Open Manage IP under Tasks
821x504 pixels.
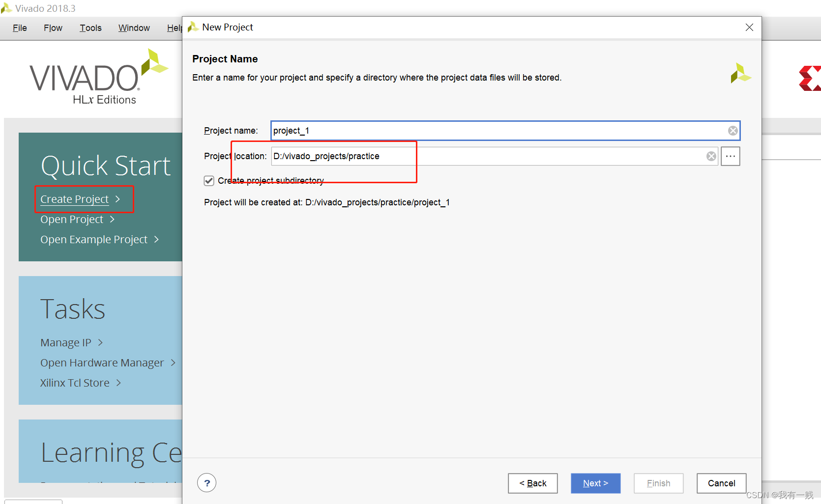click(x=66, y=343)
